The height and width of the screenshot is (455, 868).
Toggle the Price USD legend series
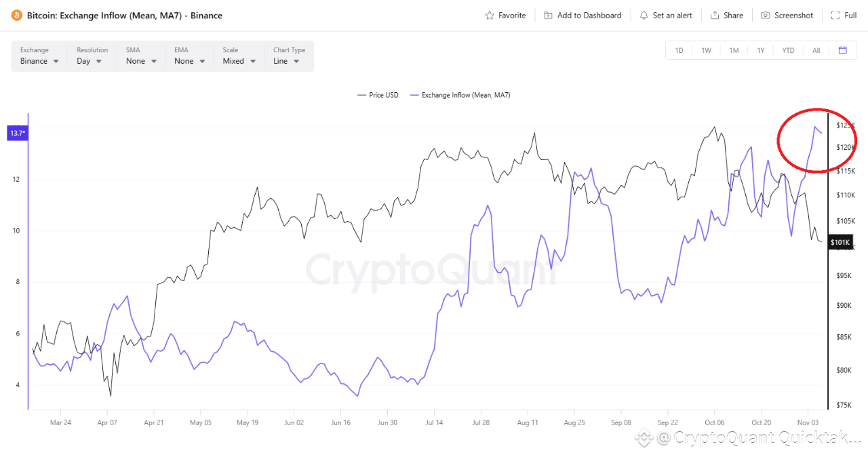pos(378,95)
